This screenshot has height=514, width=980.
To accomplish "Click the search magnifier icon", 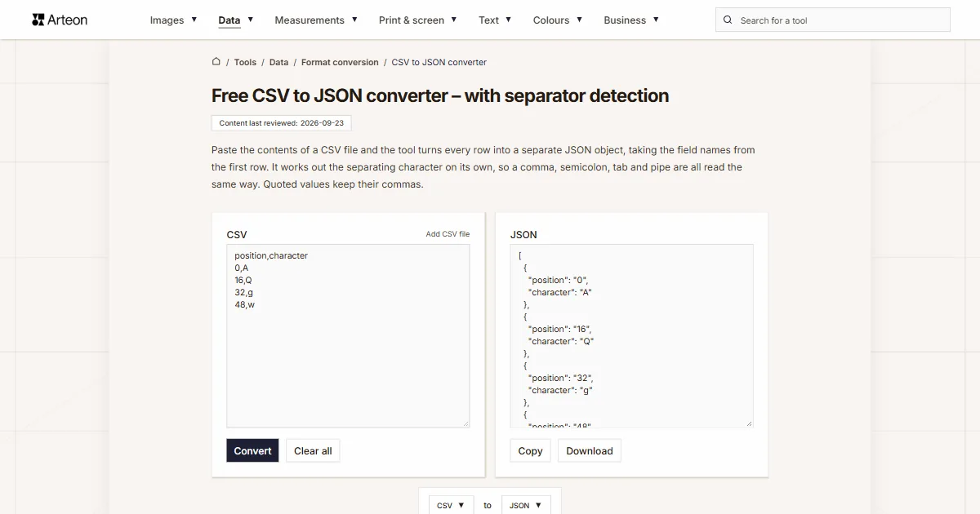I will coord(728,20).
